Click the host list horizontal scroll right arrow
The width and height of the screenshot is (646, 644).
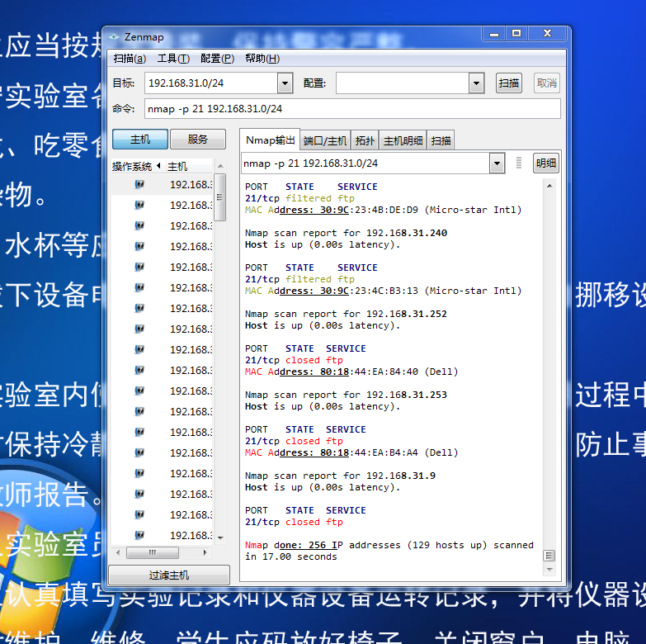(x=205, y=552)
